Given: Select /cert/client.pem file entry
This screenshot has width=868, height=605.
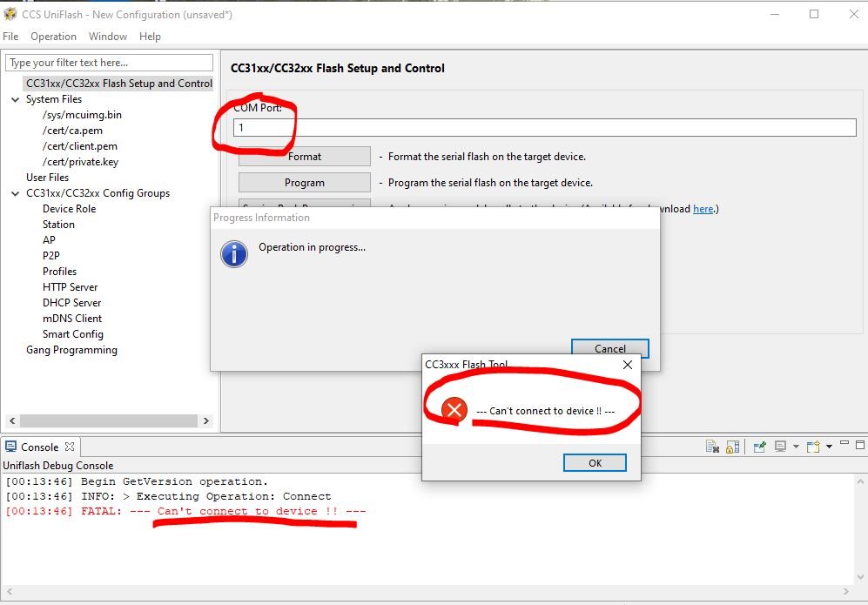Looking at the screenshot, I should click(x=80, y=146).
